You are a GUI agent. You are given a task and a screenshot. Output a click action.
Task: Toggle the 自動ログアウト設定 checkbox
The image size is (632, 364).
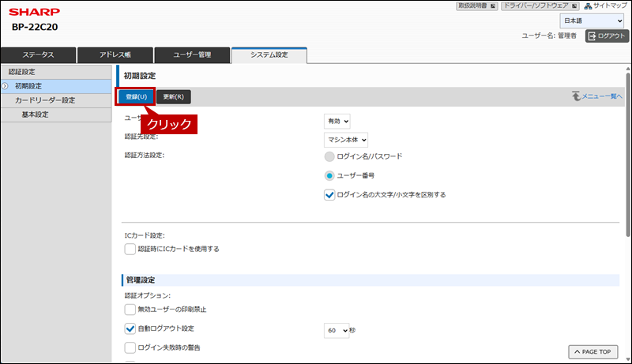coord(130,328)
